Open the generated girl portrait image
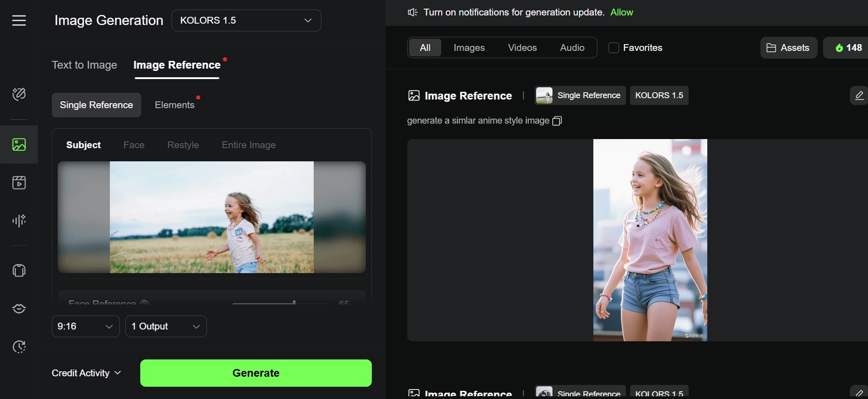Viewport: 868px width, 399px height. 650,240
